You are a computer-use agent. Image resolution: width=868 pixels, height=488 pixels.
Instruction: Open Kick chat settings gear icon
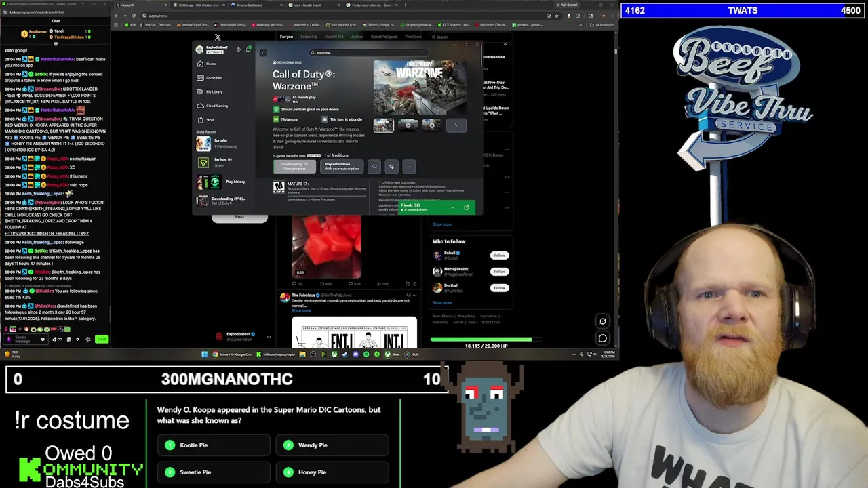coord(77,339)
